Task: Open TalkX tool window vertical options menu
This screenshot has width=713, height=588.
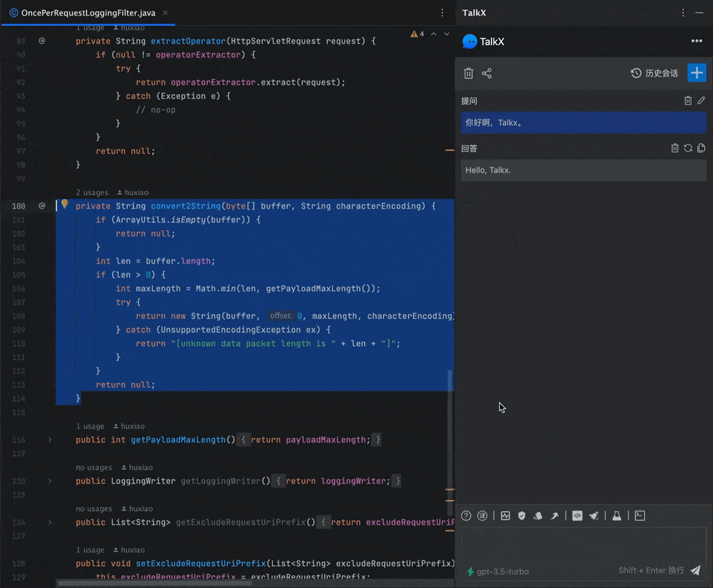Action: tap(682, 13)
